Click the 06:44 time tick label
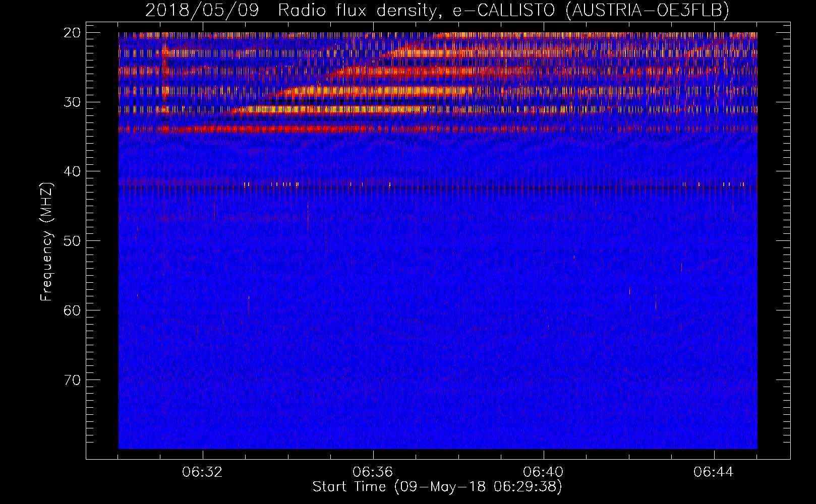The width and height of the screenshot is (816, 504). pos(714,472)
